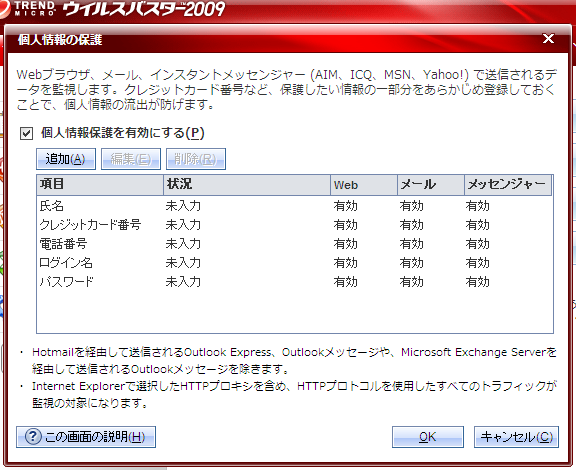Click the Trend Micro logo icon
Viewport: 576px width, 470px height.
(x=4, y=9)
